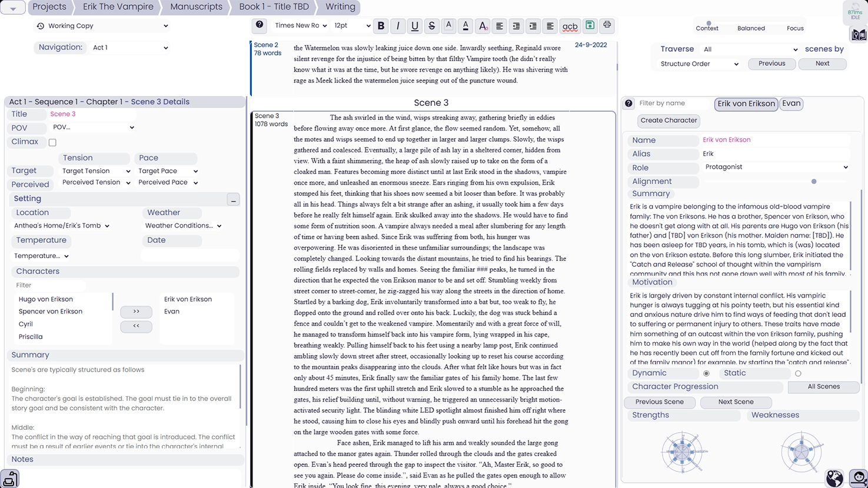Open the world-building globe icon at bottom right

point(835,479)
